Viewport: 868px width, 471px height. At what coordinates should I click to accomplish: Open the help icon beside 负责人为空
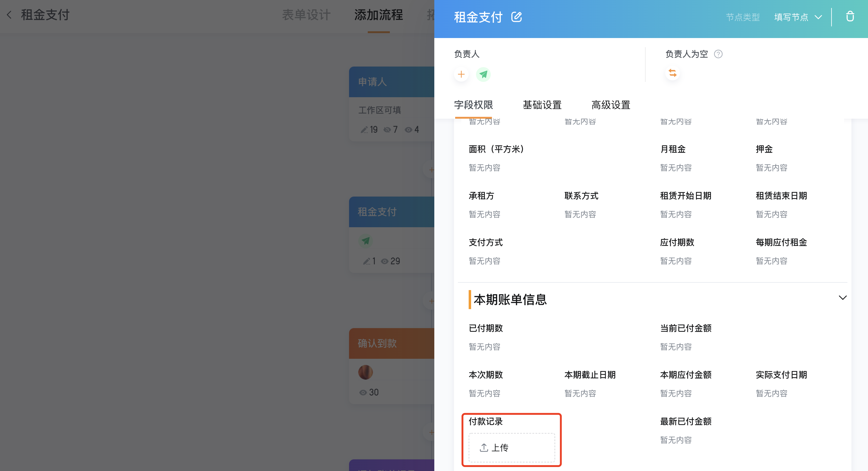coord(718,54)
